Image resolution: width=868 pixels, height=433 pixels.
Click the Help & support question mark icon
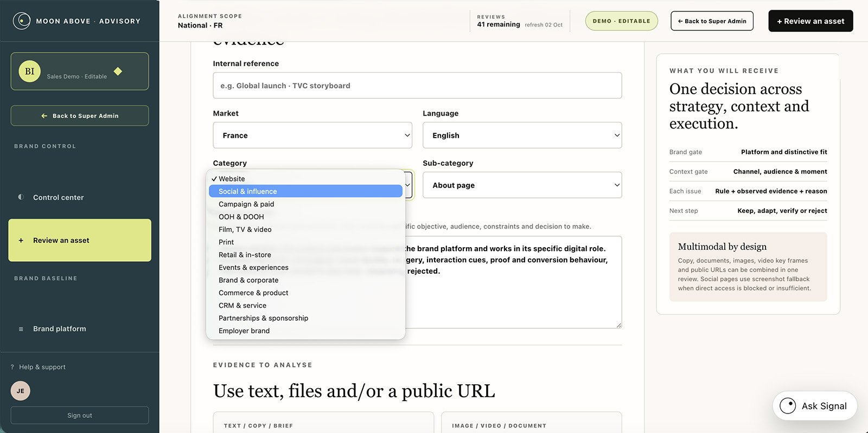point(12,367)
